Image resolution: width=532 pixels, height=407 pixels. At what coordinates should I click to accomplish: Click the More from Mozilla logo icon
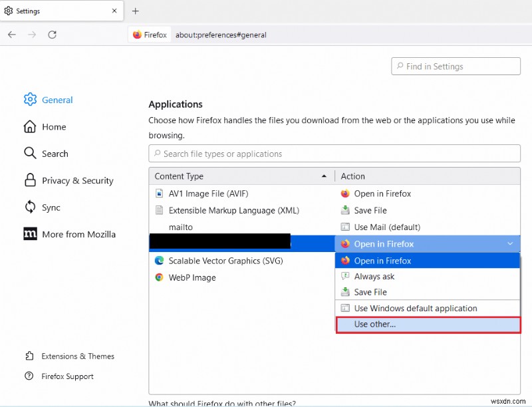point(30,234)
